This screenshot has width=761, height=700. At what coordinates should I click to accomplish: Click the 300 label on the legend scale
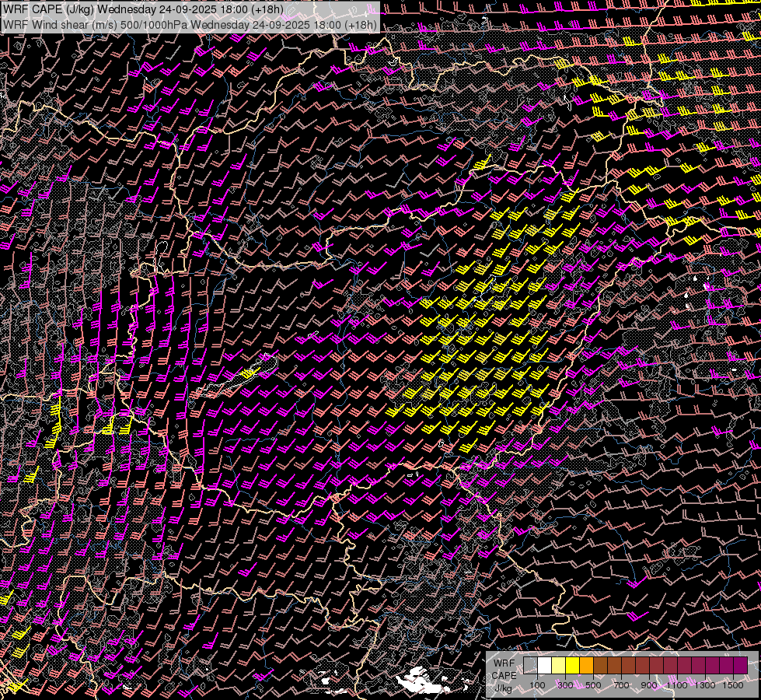(565, 685)
